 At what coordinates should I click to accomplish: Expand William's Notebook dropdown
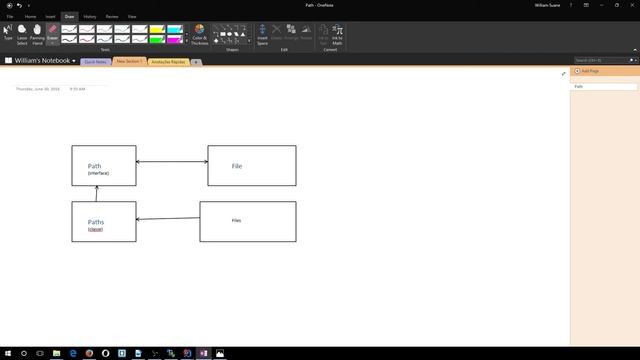[74, 61]
